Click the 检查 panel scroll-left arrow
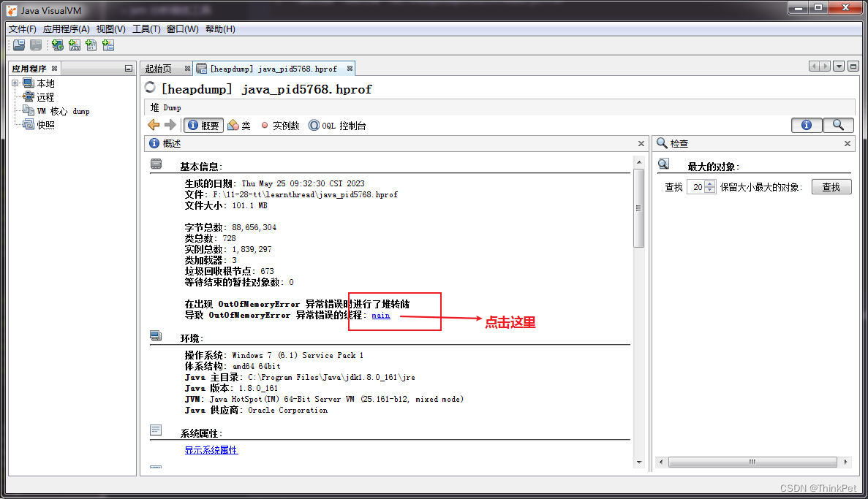This screenshot has height=499, width=868. click(x=661, y=462)
